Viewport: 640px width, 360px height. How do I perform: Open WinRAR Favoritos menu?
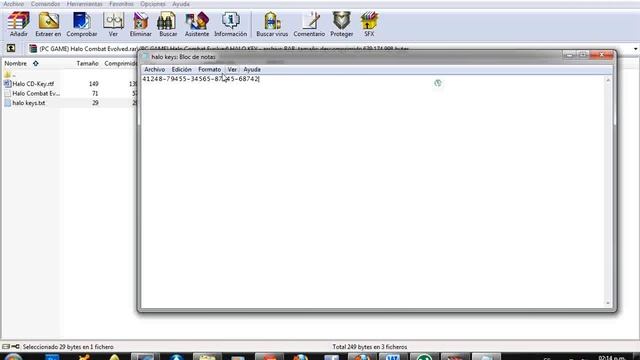point(121,4)
